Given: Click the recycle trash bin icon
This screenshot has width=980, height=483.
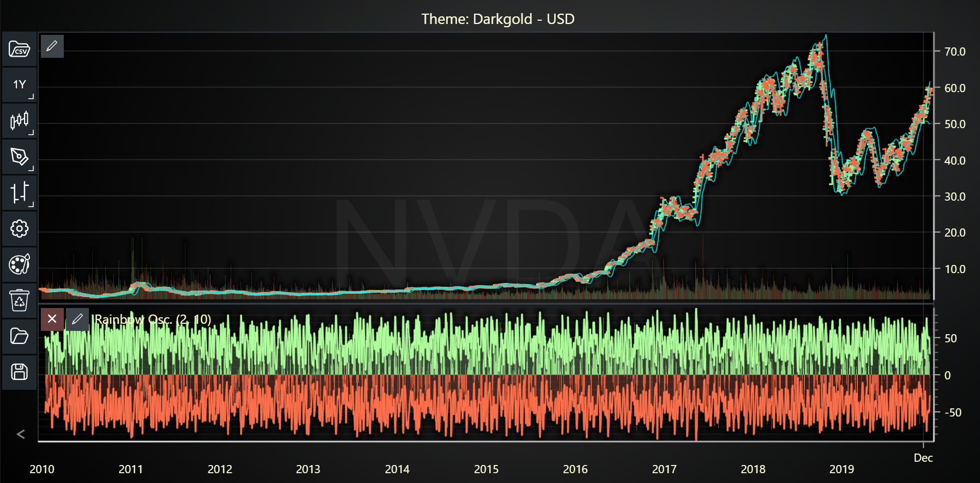Looking at the screenshot, I should (x=20, y=300).
